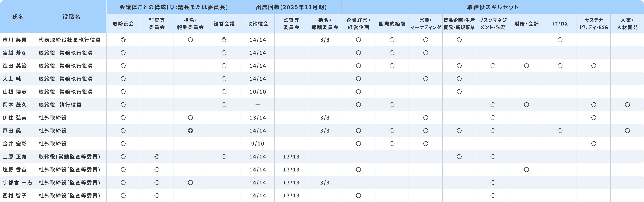Screen dimensions: 644x202
Task: Click the name "市川 典男"
Action: tap(15, 40)
